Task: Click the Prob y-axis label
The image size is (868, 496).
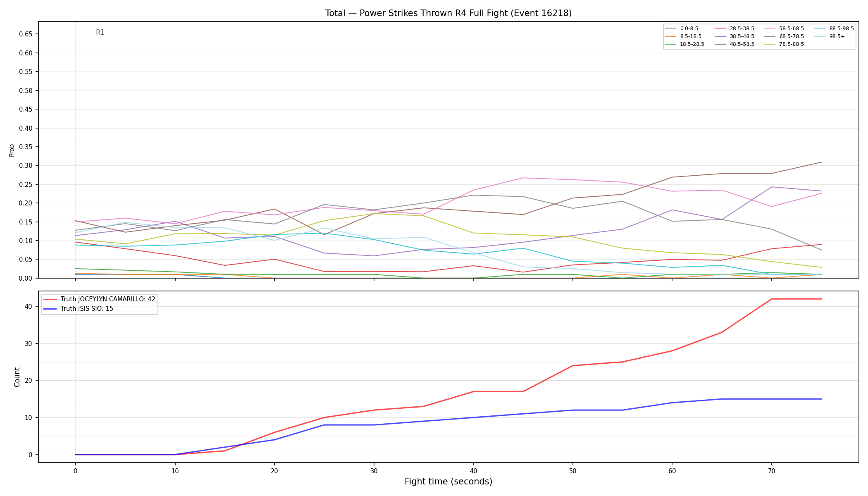Action: click(x=12, y=150)
